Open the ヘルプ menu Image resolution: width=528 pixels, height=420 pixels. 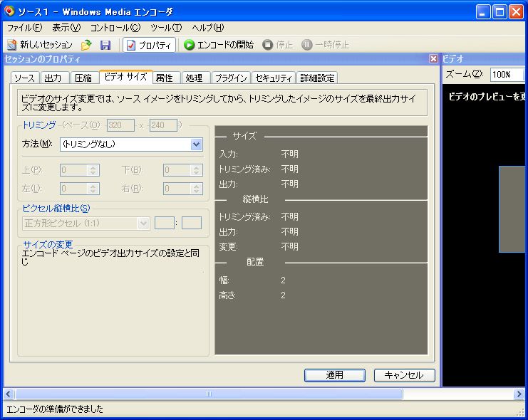tap(207, 28)
